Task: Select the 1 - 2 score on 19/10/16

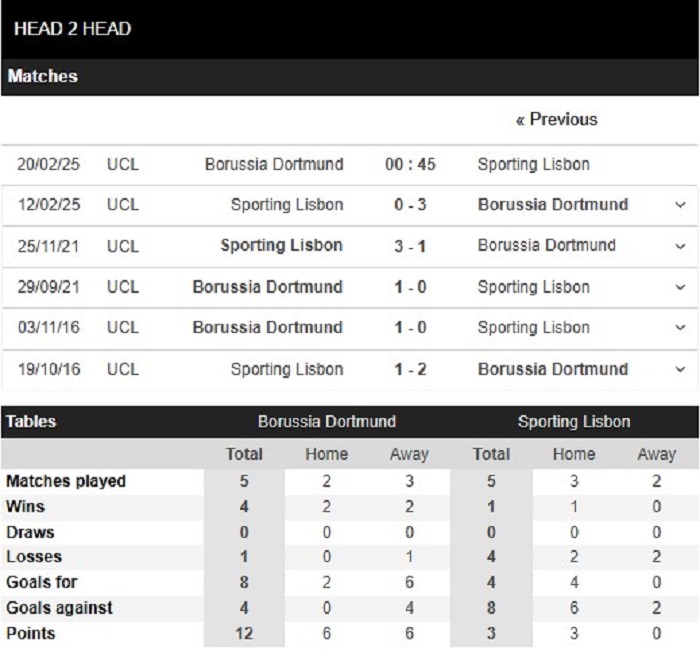Action: (x=410, y=369)
